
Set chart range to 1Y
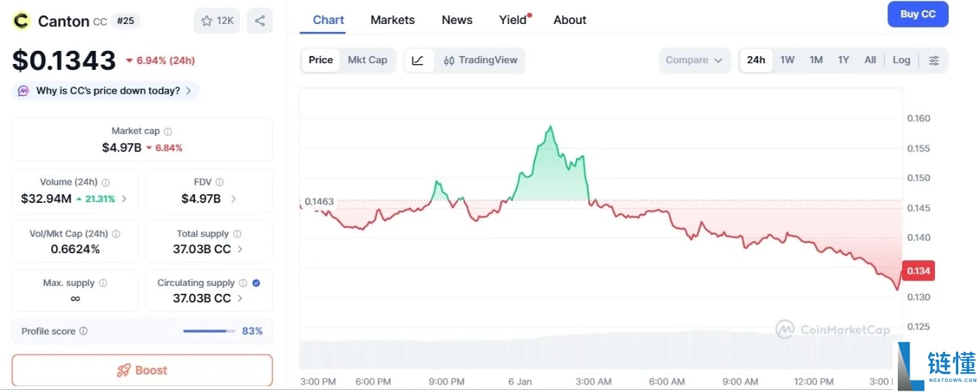tap(843, 60)
